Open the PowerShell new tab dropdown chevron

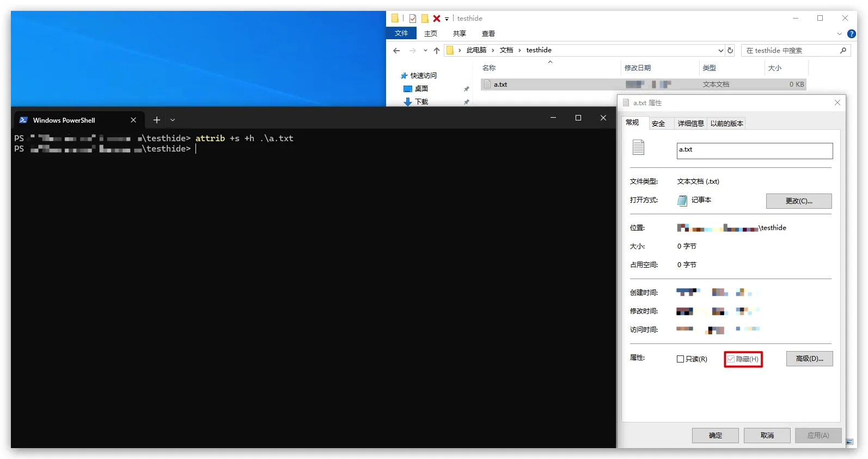(x=173, y=120)
